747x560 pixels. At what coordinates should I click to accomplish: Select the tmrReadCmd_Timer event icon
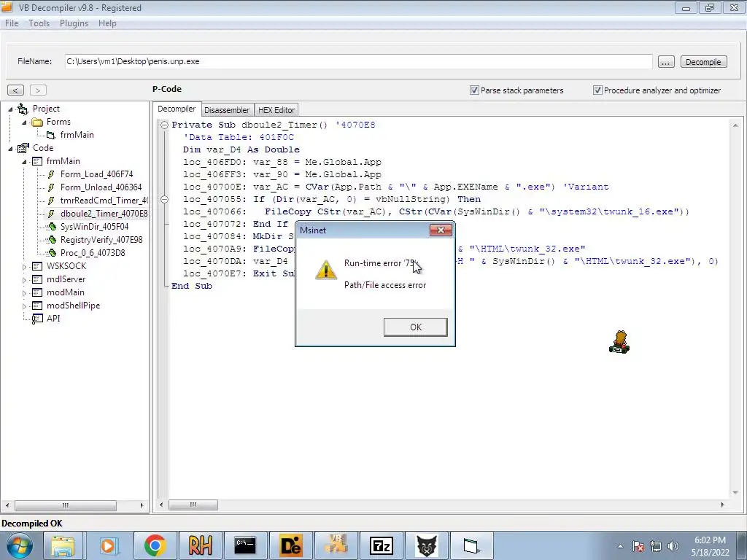[x=51, y=201]
